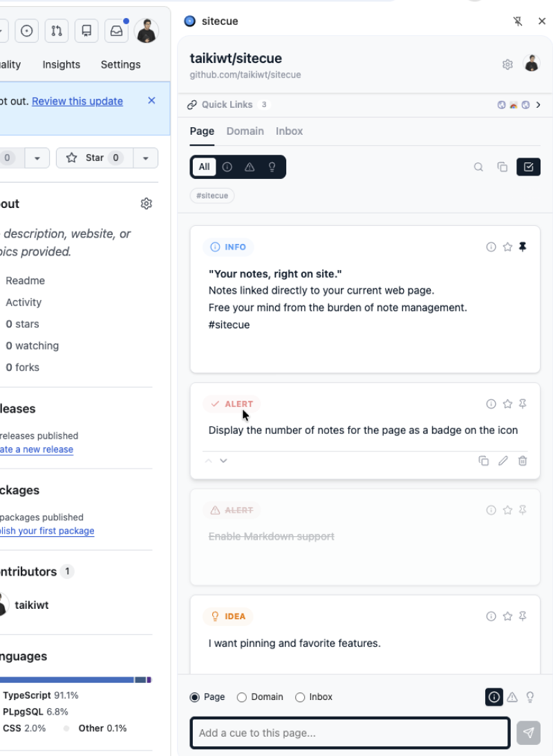Change type icon on INFO note
Viewport: 553px width, 756px height.
click(491, 247)
